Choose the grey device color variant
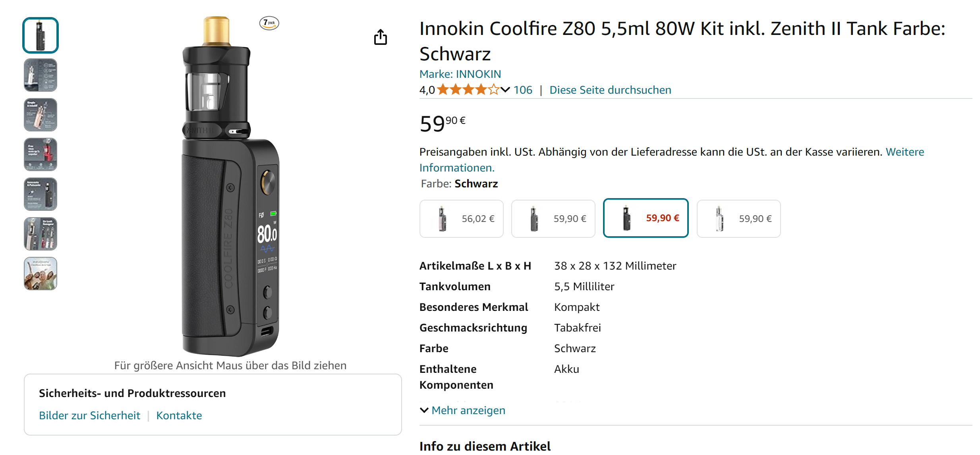Screen dimensions: 980x455 click(x=553, y=219)
